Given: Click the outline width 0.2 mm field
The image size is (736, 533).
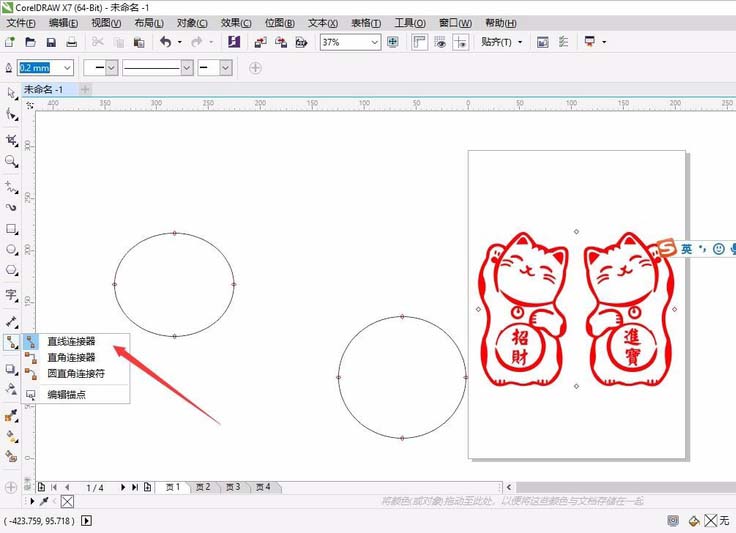Looking at the screenshot, I should point(40,68).
